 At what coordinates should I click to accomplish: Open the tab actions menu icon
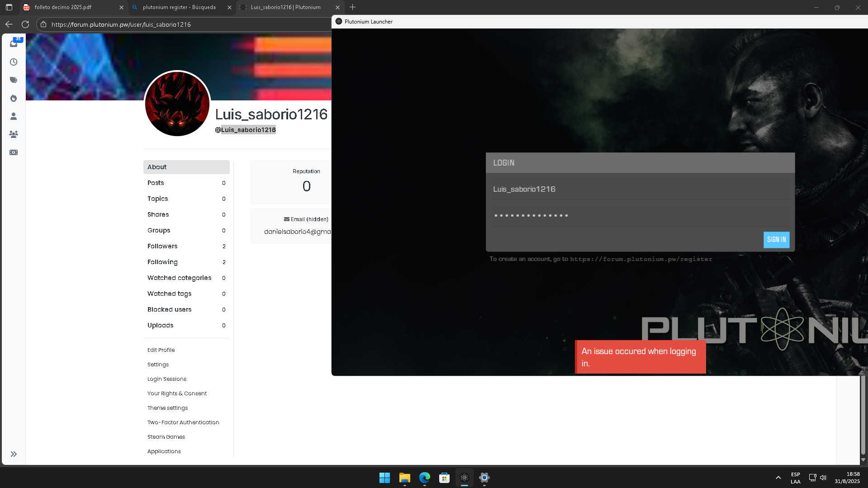point(9,7)
